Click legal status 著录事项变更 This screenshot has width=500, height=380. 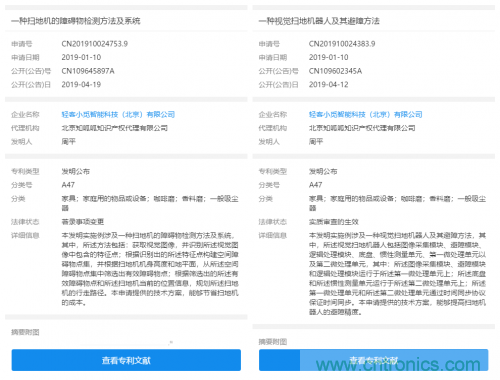pos(83,222)
